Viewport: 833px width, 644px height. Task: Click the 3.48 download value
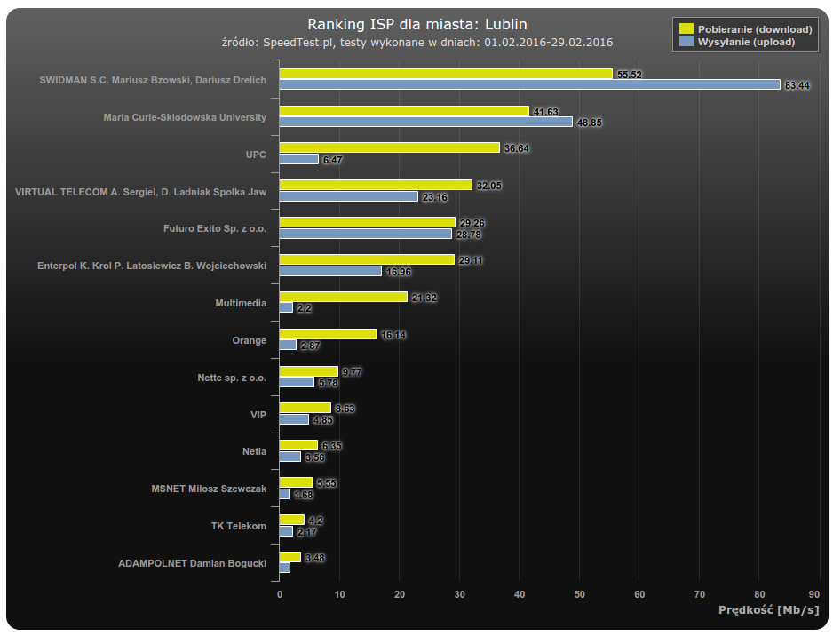coord(314,558)
